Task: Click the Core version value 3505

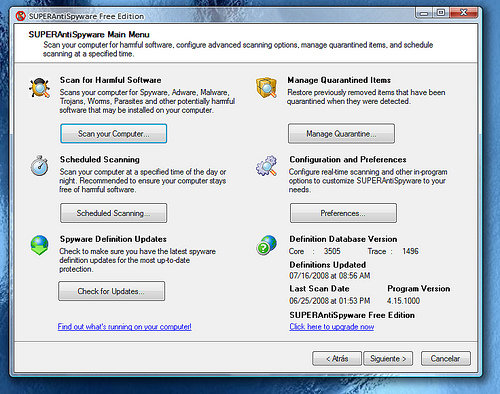Action: 332,251
